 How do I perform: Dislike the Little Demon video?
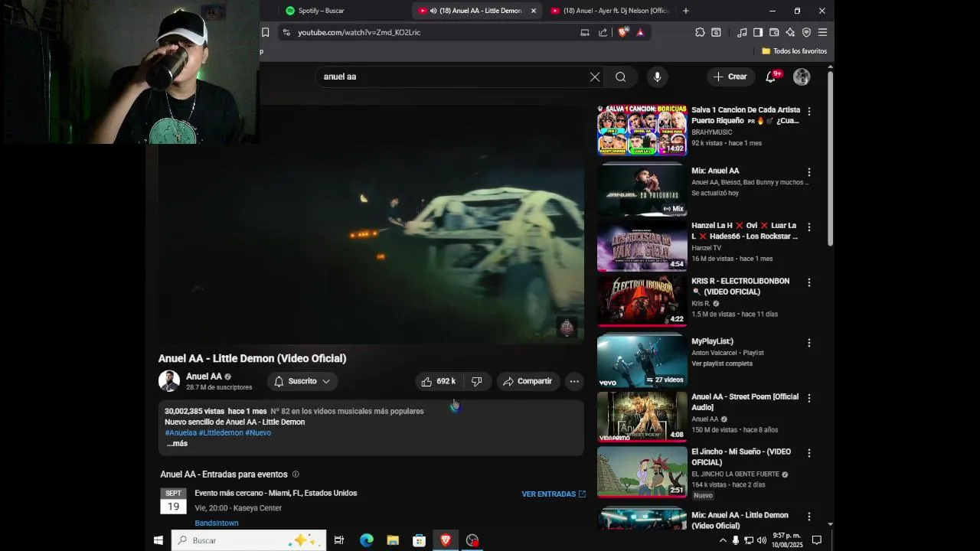tap(477, 381)
